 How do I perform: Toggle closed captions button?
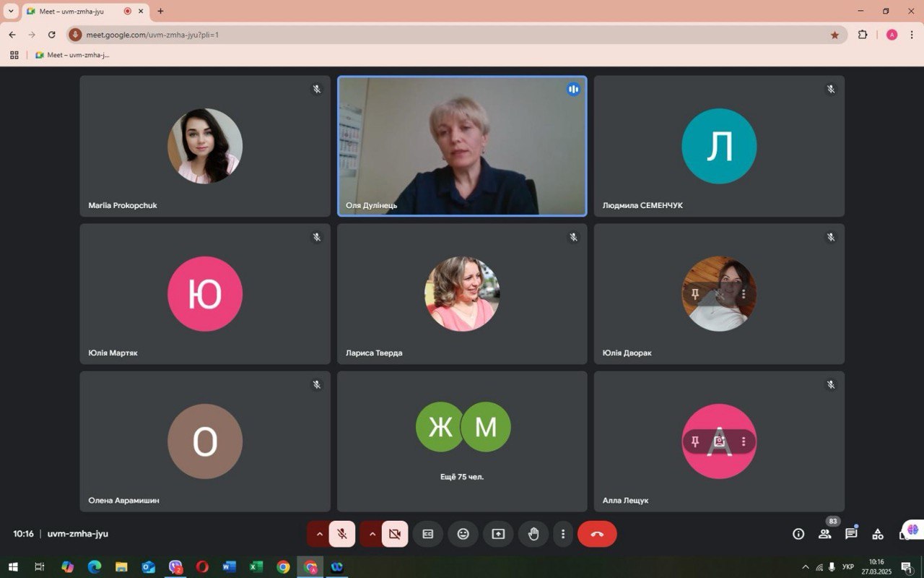428,534
